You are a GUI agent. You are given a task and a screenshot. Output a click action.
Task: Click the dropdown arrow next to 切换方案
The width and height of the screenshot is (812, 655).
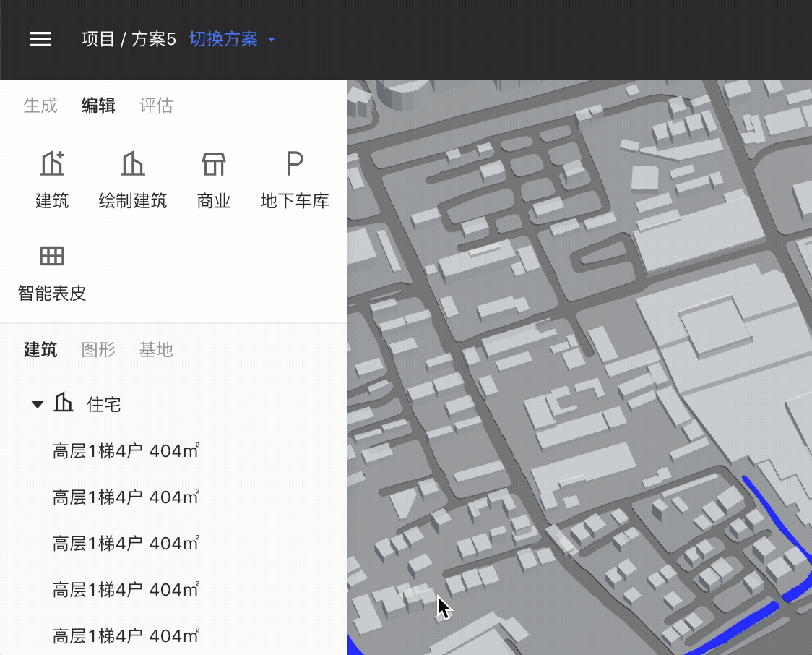(x=272, y=40)
